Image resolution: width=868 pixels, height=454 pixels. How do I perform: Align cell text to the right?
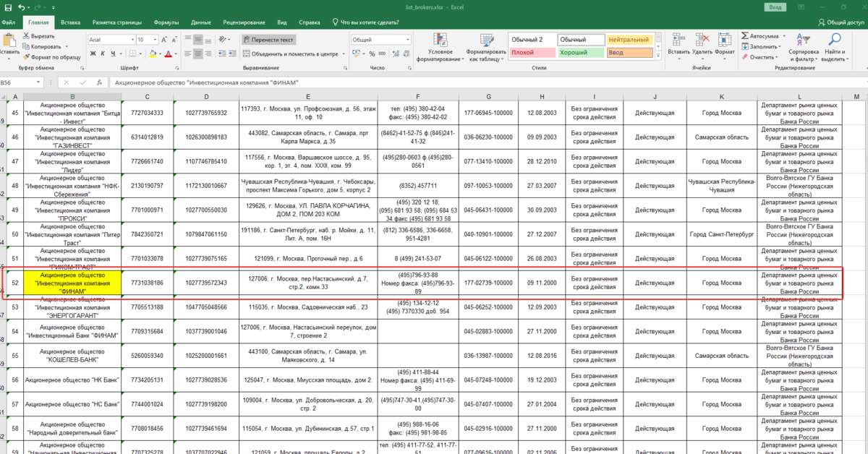click(210, 53)
